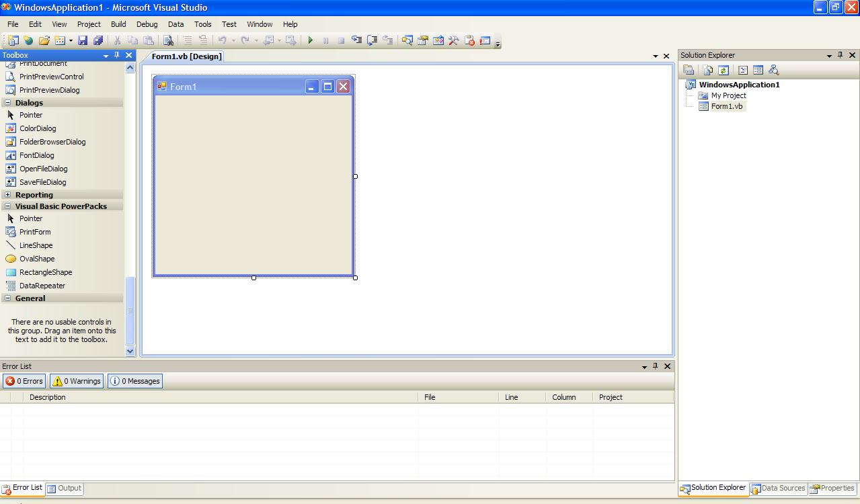Toggle the 0 Messages filter

click(135, 381)
